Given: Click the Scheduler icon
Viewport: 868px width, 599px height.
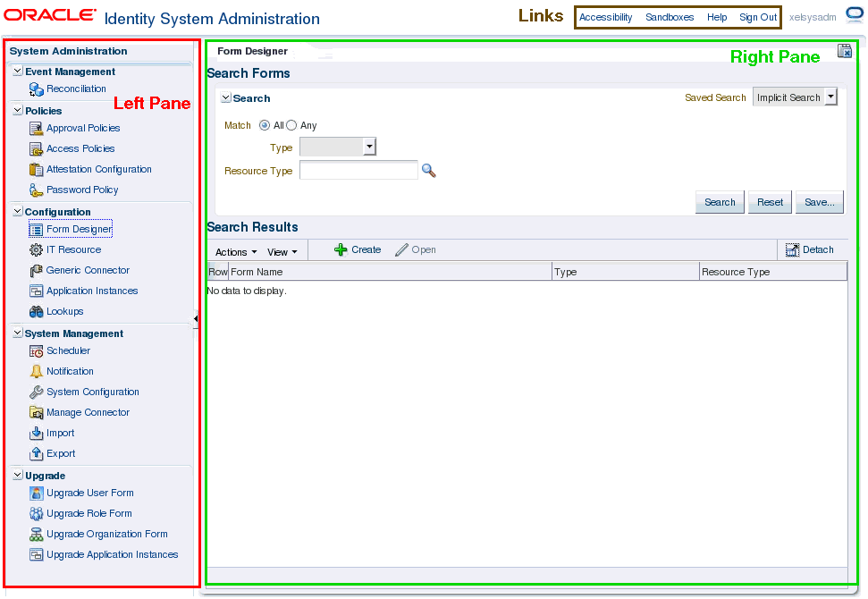Looking at the screenshot, I should point(36,351).
